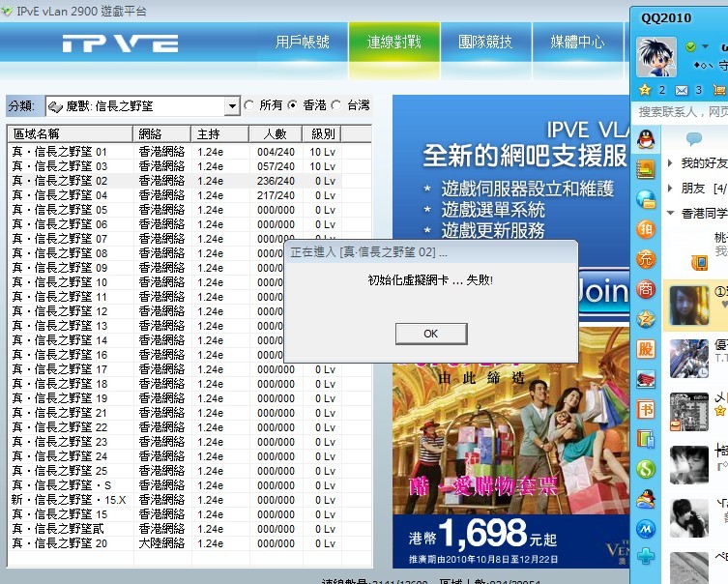The height and width of the screenshot is (584, 728).
Task: Click the Join button on IPVE banner
Action: pos(603,291)
